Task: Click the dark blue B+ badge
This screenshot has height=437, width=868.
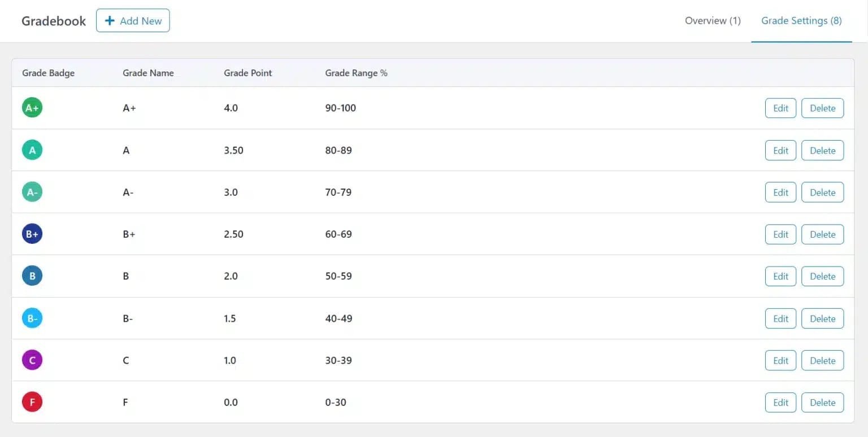Action: pos(32,234)
